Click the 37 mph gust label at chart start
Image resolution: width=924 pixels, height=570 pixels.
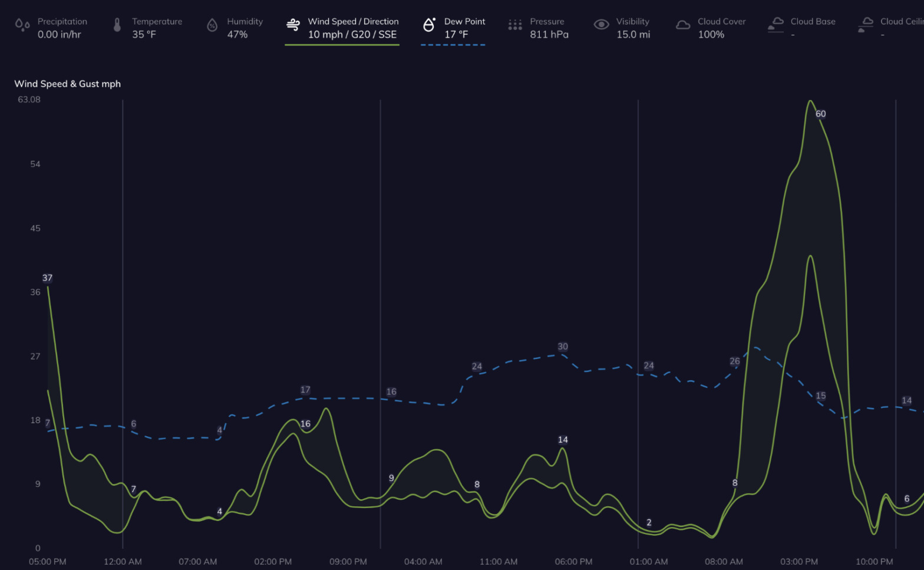[47, 278]
